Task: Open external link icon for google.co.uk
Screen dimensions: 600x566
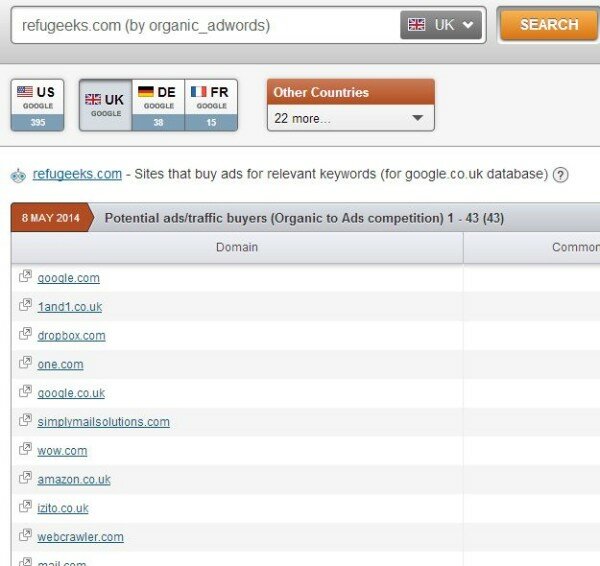Action: click(x=25, y=391)
